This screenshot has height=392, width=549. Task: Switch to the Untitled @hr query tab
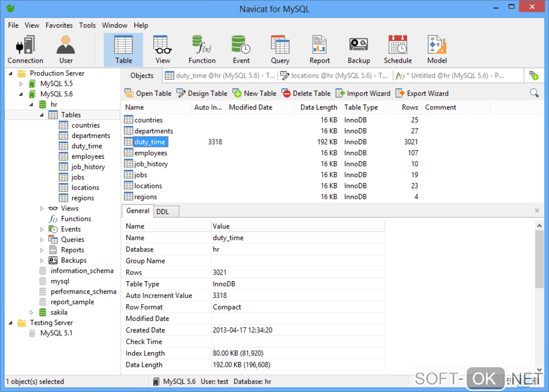point(449,76)
